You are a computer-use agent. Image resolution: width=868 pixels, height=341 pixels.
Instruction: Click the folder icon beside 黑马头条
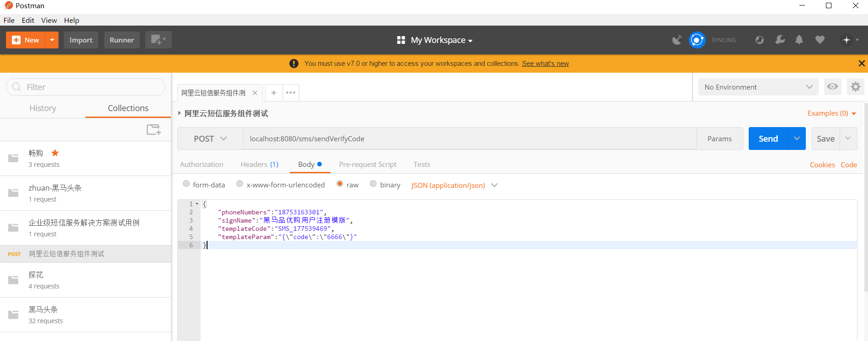pyautogui.click(x=13, y=314)
